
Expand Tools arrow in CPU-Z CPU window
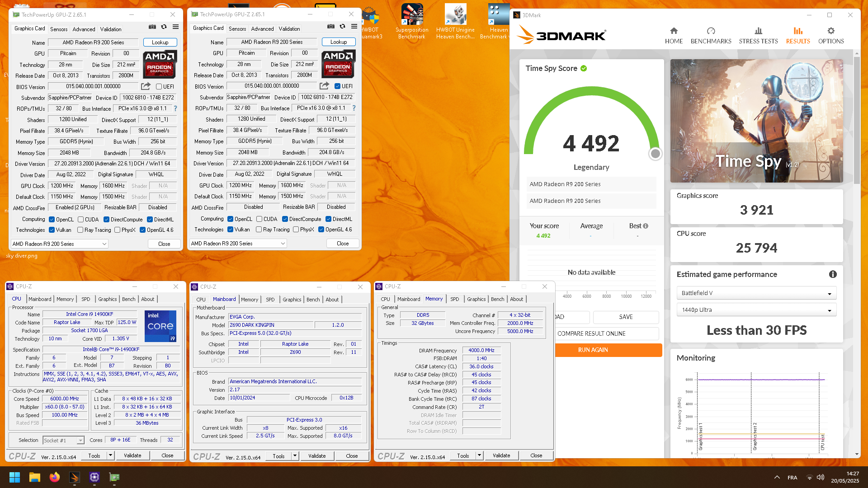(x=110, y=455)
